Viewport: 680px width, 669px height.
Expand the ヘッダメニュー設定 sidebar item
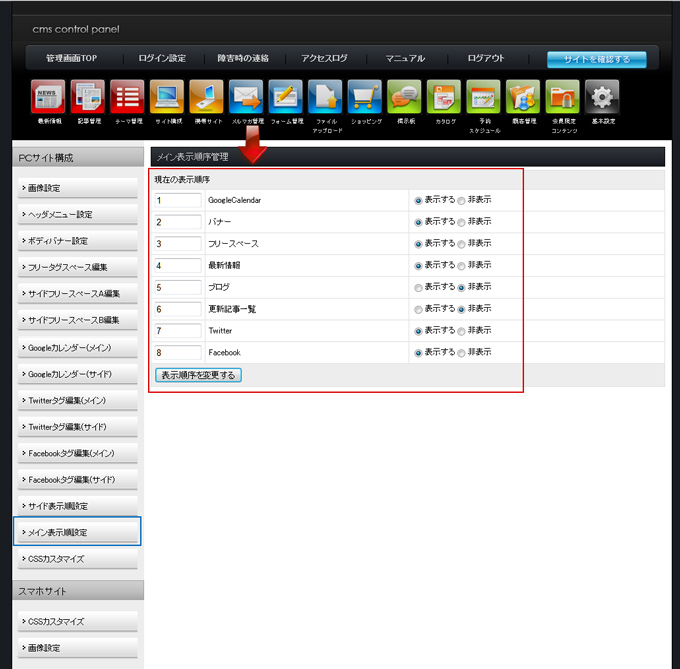pyautogui.click(x=78, y=215)
